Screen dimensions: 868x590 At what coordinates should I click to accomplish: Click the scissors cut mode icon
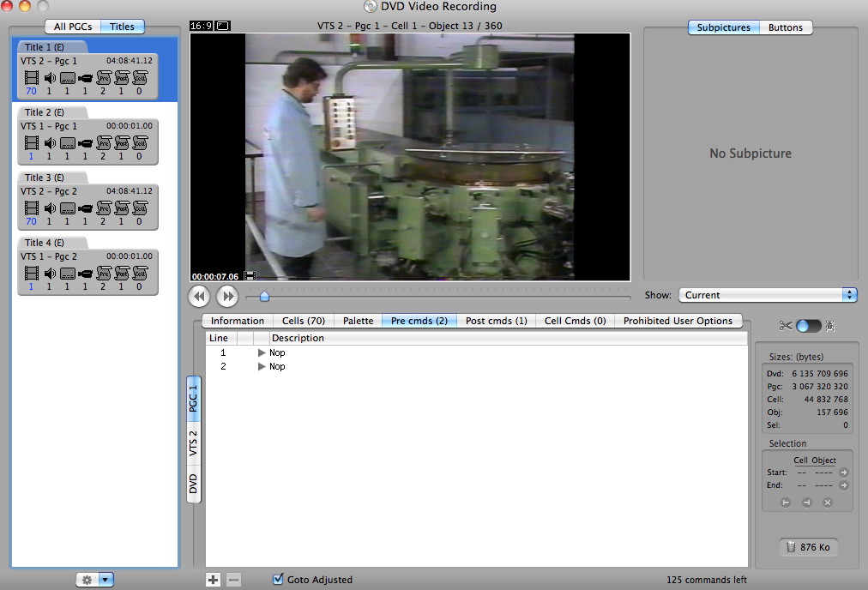tap(786, 325)
